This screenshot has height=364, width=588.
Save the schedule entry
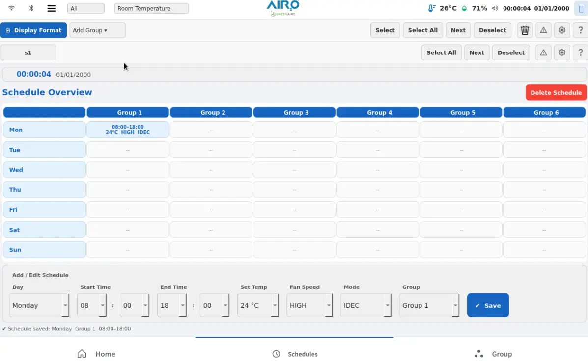click(x=488, y=305)
